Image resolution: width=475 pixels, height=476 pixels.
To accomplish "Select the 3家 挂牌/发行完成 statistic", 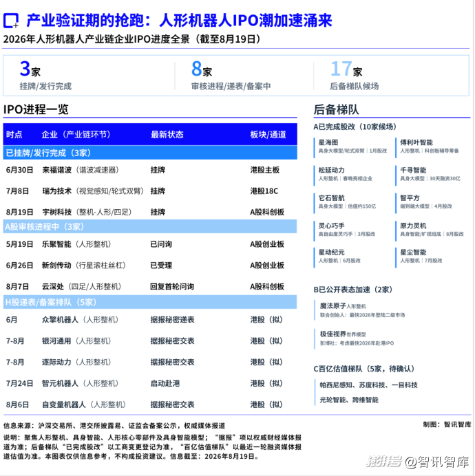I will (x=45, y=75).
